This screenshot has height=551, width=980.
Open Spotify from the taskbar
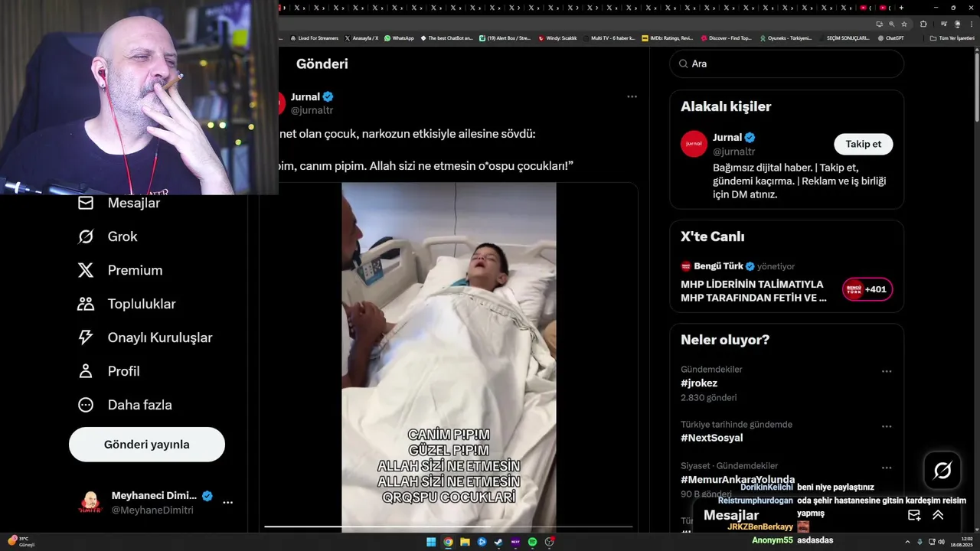532,542
